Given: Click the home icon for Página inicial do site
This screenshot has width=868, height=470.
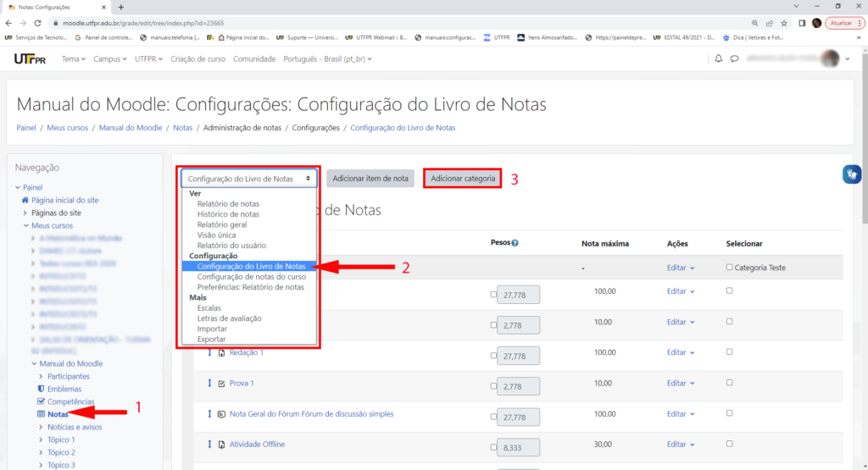Looking at the screenshot, I should [x=25, y=200].
